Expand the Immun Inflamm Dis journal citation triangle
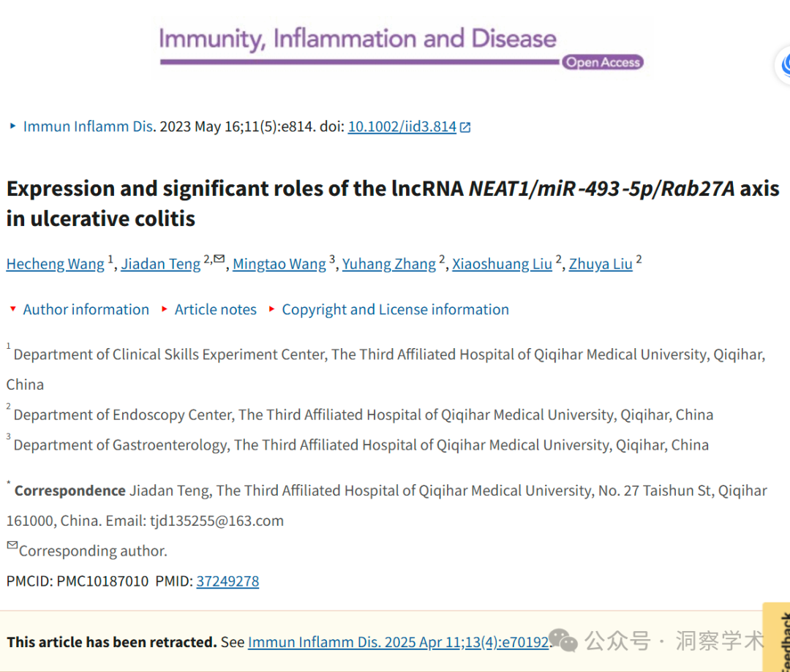 pos(12,126)
